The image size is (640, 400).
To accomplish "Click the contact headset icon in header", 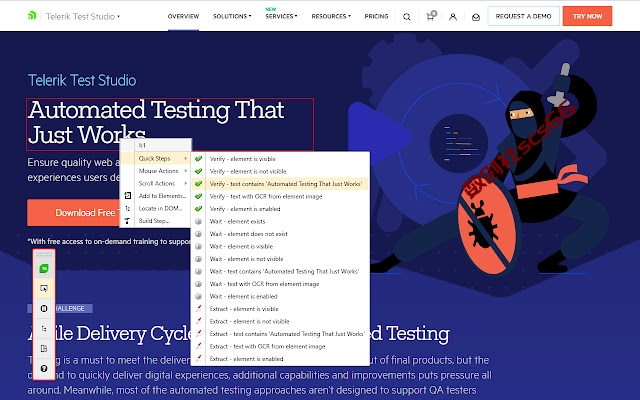I will 476,17.
